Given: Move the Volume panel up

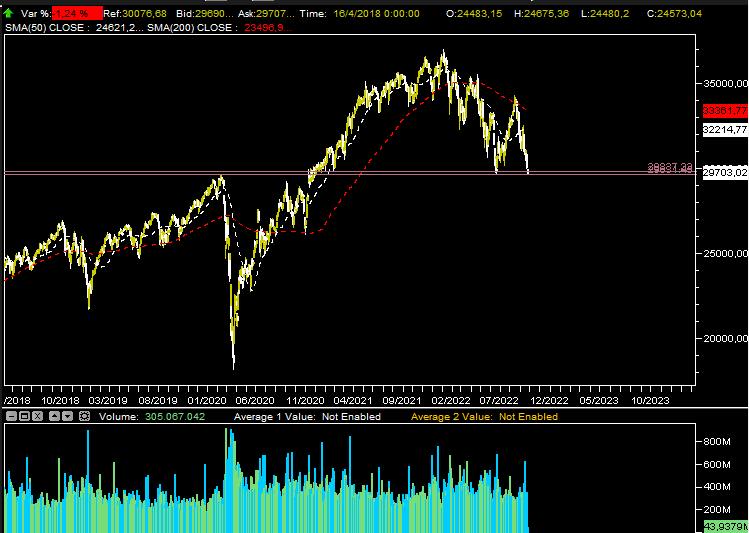Looking at the screenshot, I should tap(54, 416).
